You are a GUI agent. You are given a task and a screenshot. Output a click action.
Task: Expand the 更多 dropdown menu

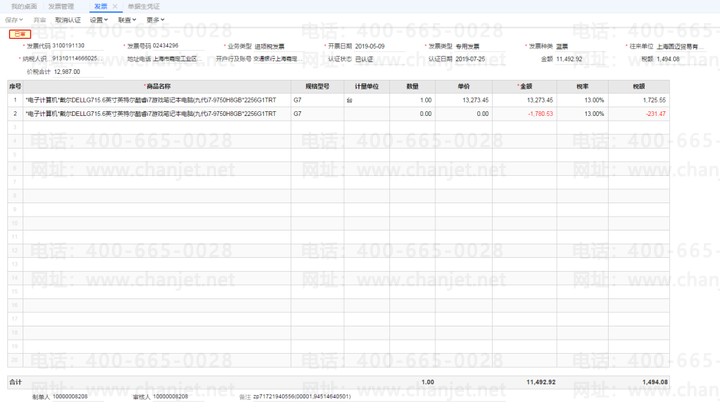(x=156, y=20)
